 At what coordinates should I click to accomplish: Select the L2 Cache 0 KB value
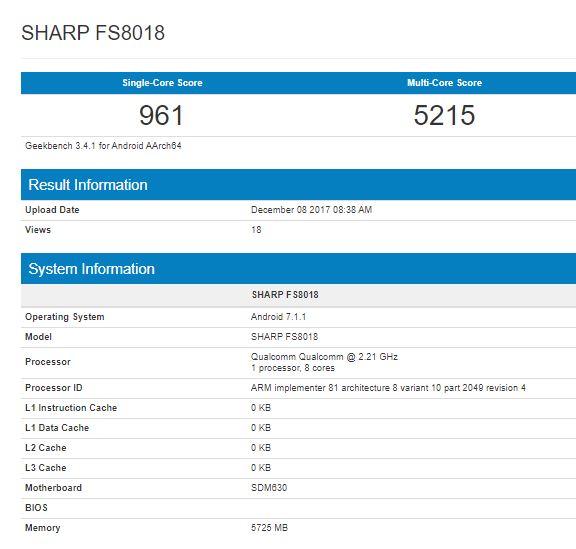(x=261, y=448)
